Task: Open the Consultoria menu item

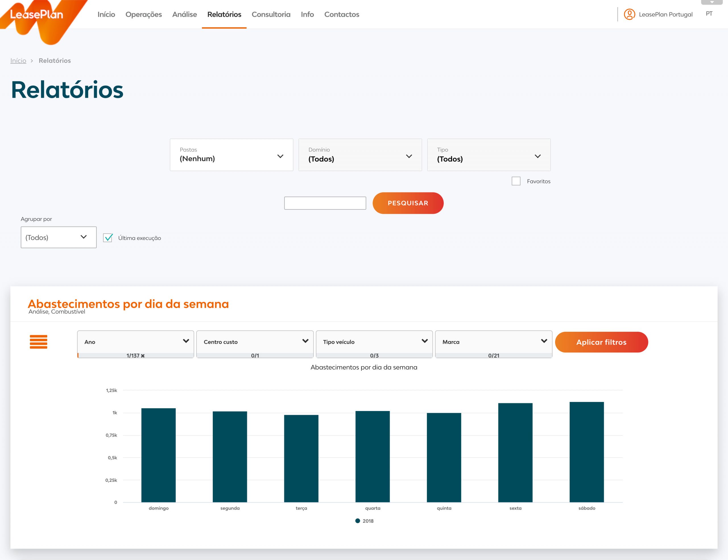Action: [x=271, y=14]
